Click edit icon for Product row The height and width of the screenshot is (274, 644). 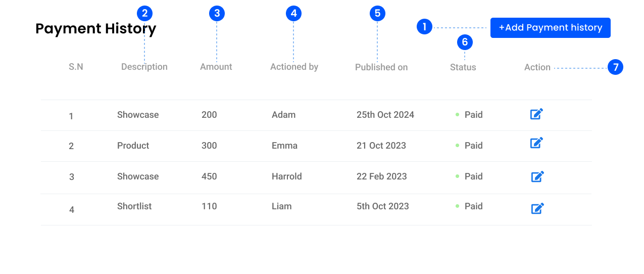pyautogui.click(x=536, y=143)
